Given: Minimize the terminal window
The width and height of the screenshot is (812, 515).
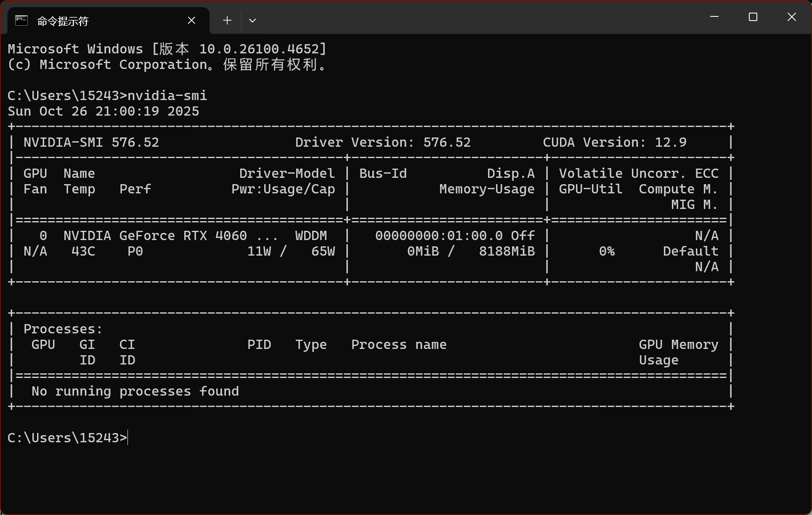Looking at the screenshot, I should (714, 17).
